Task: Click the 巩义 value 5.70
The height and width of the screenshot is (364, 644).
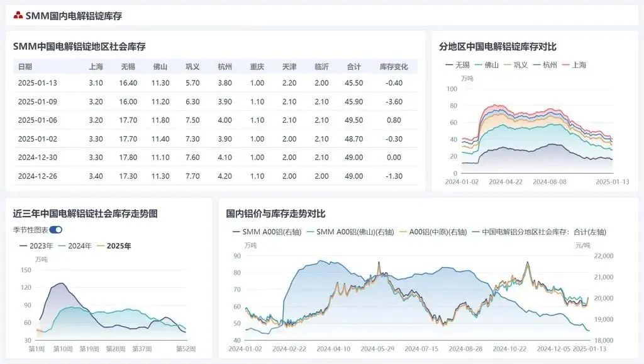Action: 192,83
